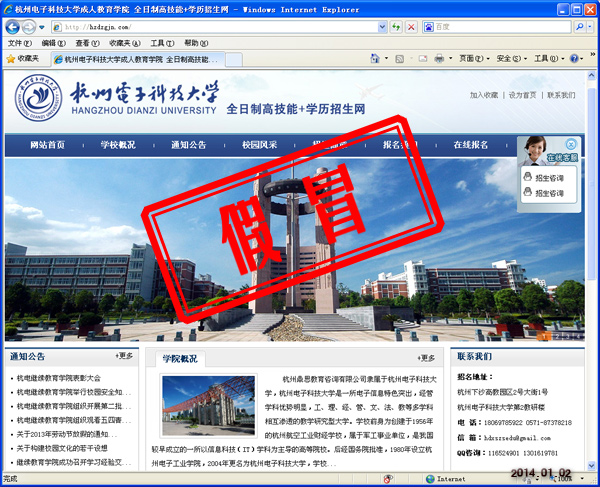Open the recent pages dropdown arrow
600x487 pixels.
click(41, 27)
